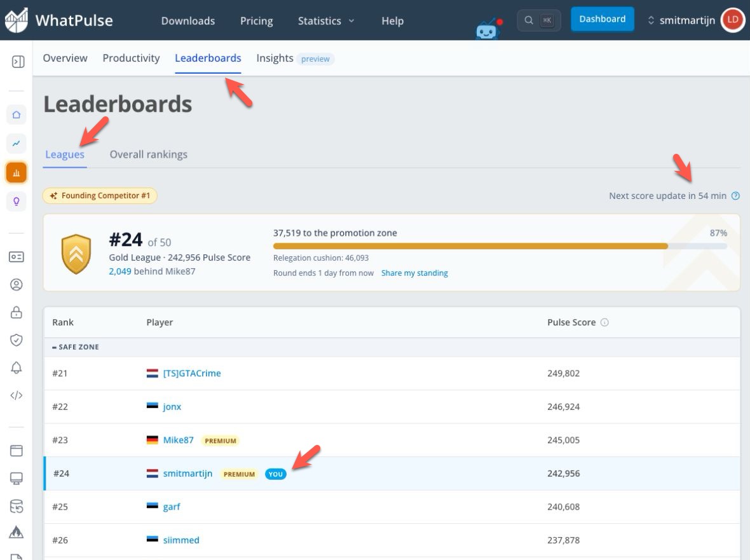Select the orange leaderboard bar chart icon
This screenshot has height=560, width=750.
[x=17, y=173]
